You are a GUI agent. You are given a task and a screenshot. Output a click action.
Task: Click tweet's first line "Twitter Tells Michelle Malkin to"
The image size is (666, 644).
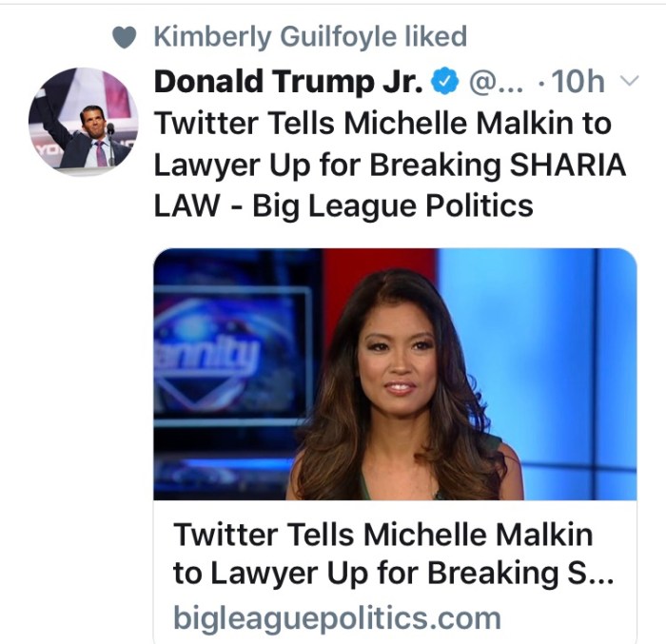(x=381, y=124)
